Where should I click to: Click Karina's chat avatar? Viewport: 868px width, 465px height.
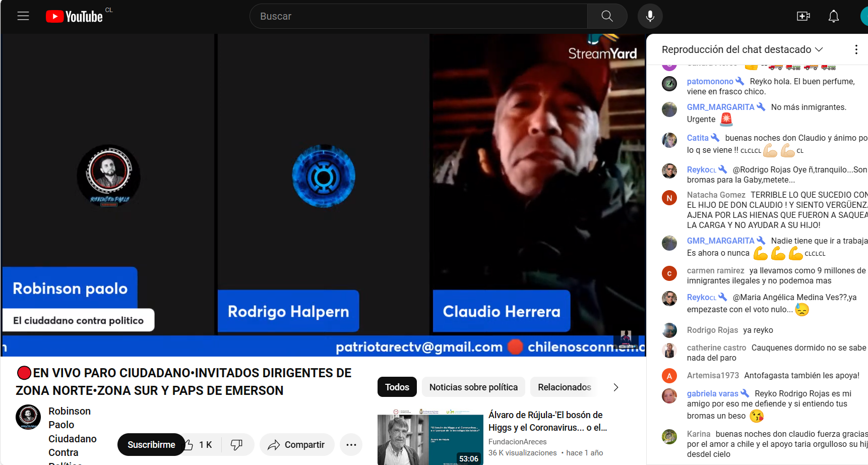669,436
